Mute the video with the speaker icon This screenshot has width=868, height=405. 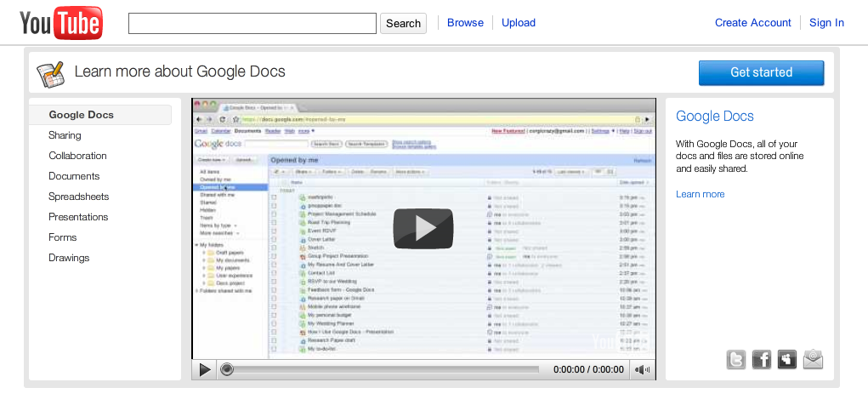point(642,369)
